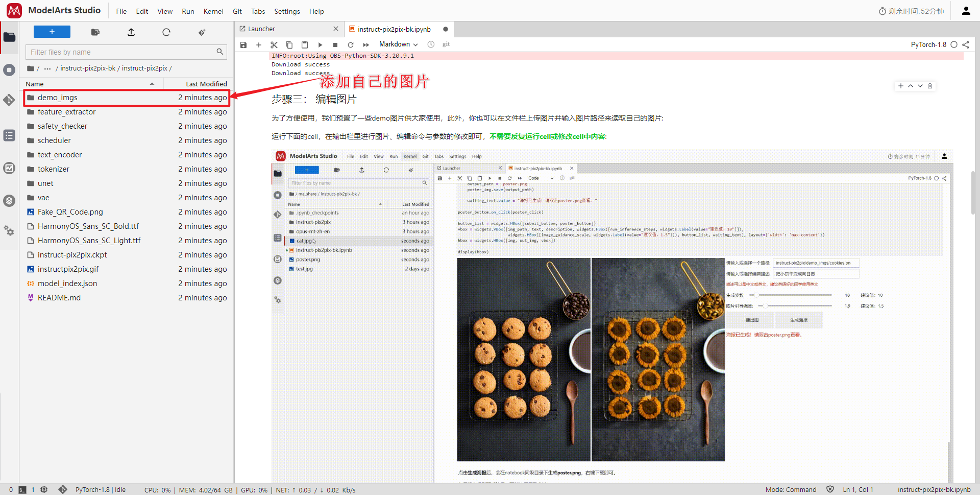This screenshot has width=980, height=495.
Task: Create a new folder in file browser
Action: (x=95, y=32)
